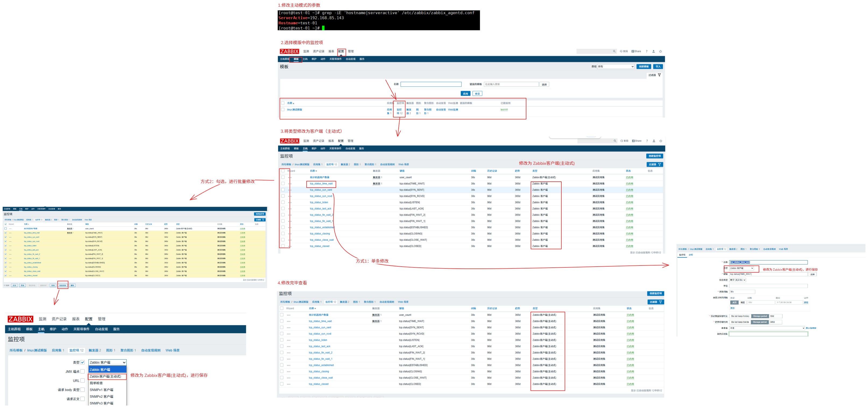Tick the select-all checkbox in the 模板 table header
This screenshot has height=408, width=868.
pyautogui.click(x=283, y=103)
